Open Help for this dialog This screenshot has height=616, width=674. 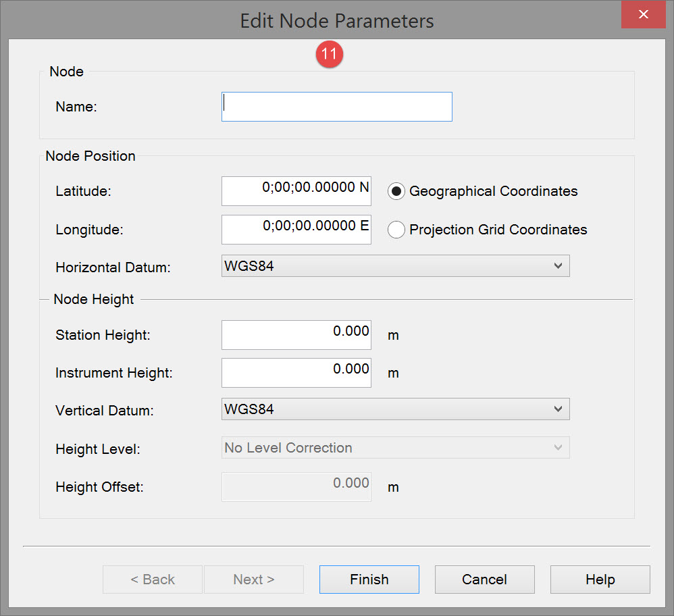(x=600, y=580)
